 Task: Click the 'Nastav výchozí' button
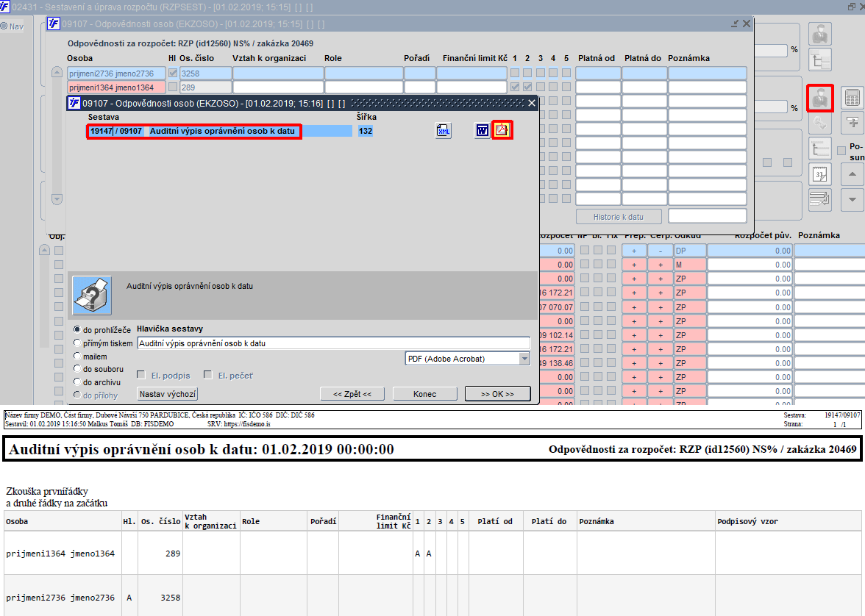click(167, 394)
